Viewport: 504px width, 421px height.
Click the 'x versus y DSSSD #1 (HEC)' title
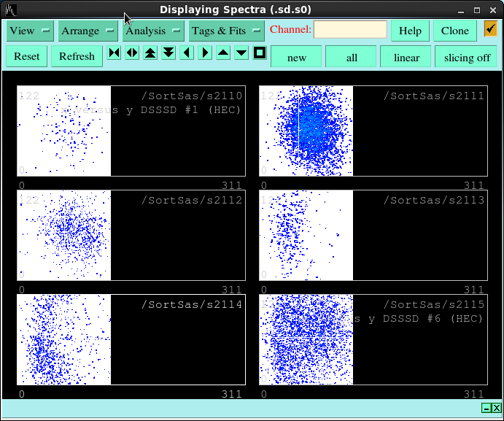coord(151,110)
